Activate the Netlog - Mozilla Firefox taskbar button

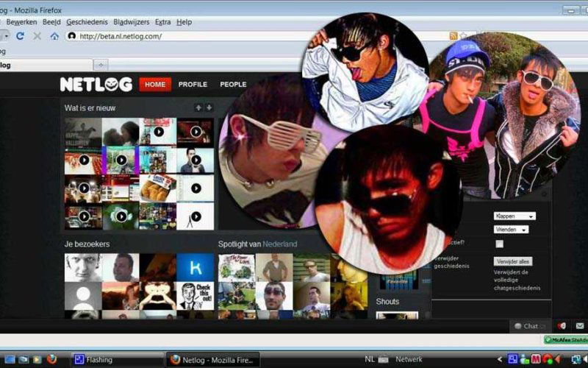[x=213, y=360]
